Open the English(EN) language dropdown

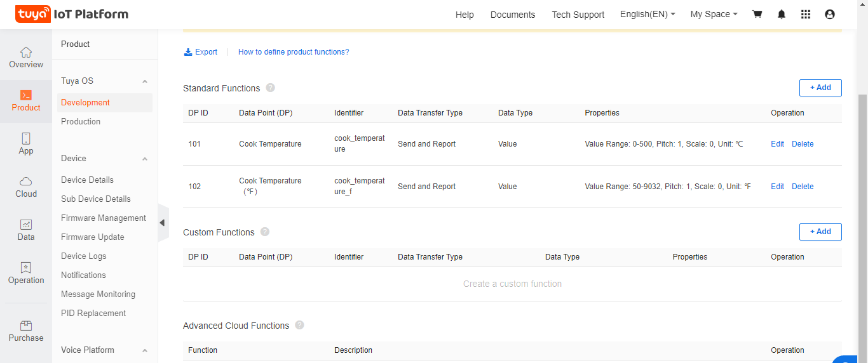648,14
